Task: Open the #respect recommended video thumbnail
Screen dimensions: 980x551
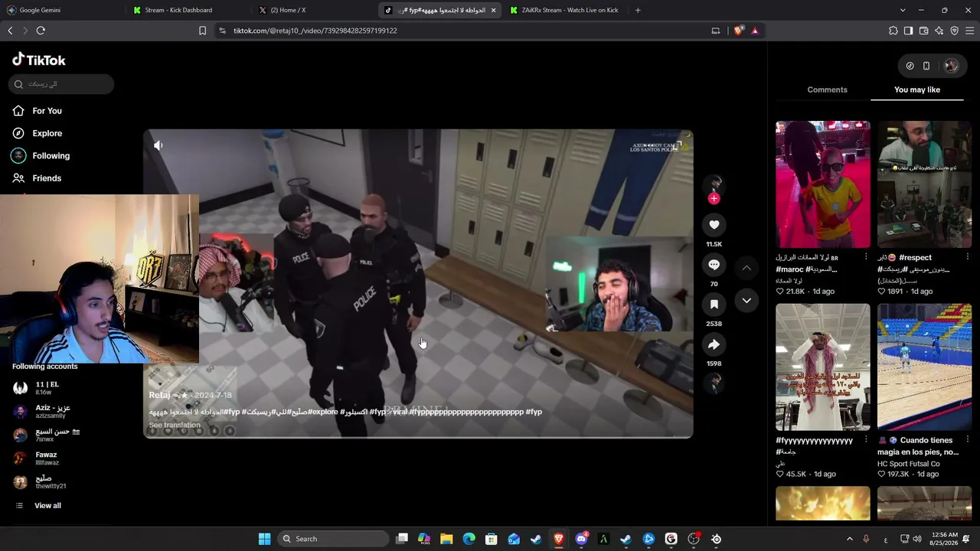Action: tap(924, 184)
